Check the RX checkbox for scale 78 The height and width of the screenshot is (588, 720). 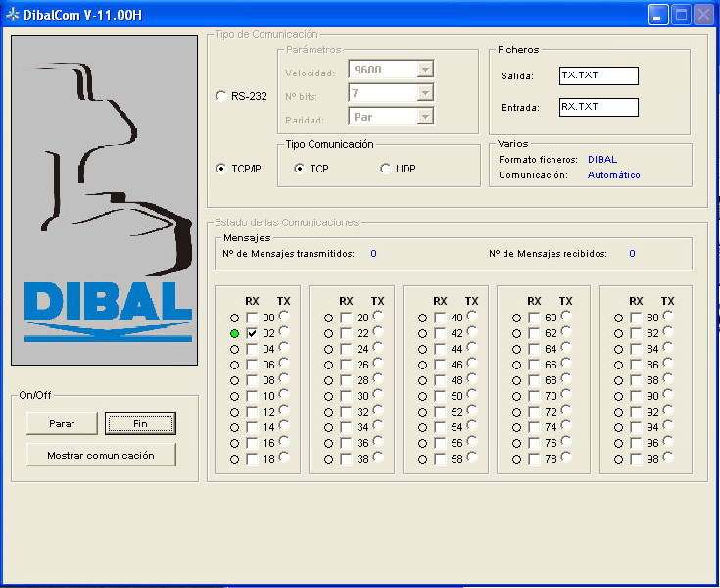534,459
